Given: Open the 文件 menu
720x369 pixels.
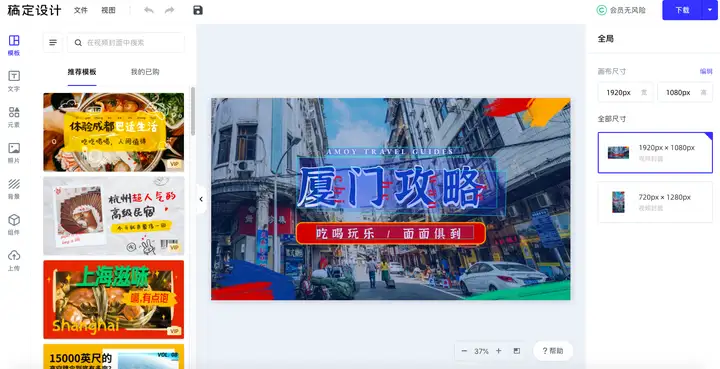Looking at the screenshot, I should [80, 10].
